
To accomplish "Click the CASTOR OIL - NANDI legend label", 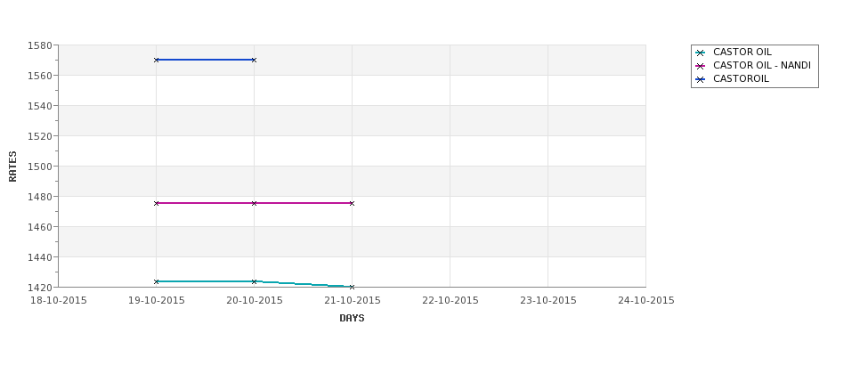I will click(762, 65).
